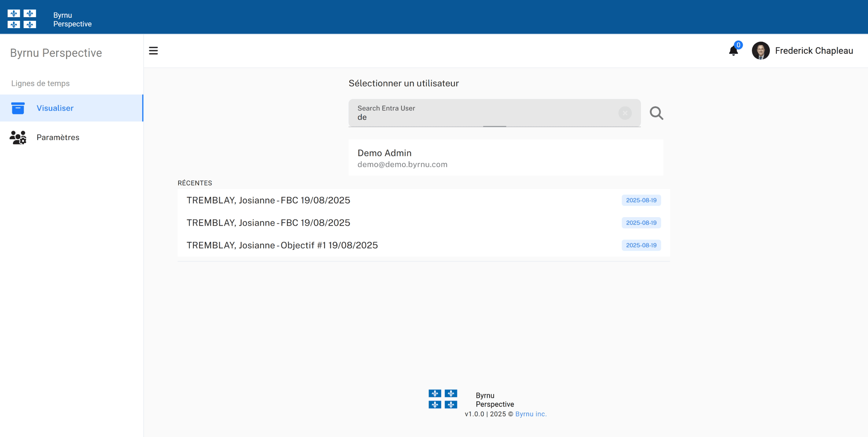
Task: Click the Quebec flag logo in header
Action: coord(22,19)
